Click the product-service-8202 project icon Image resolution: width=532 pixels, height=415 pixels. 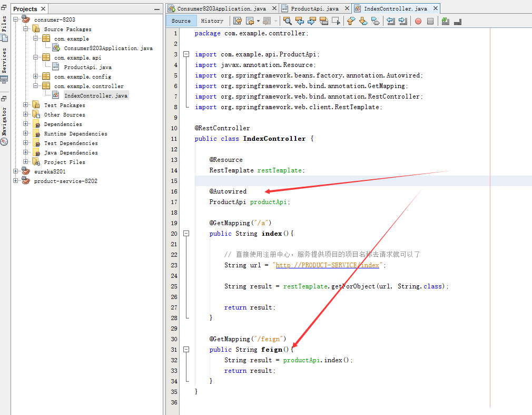coord(26,181)
